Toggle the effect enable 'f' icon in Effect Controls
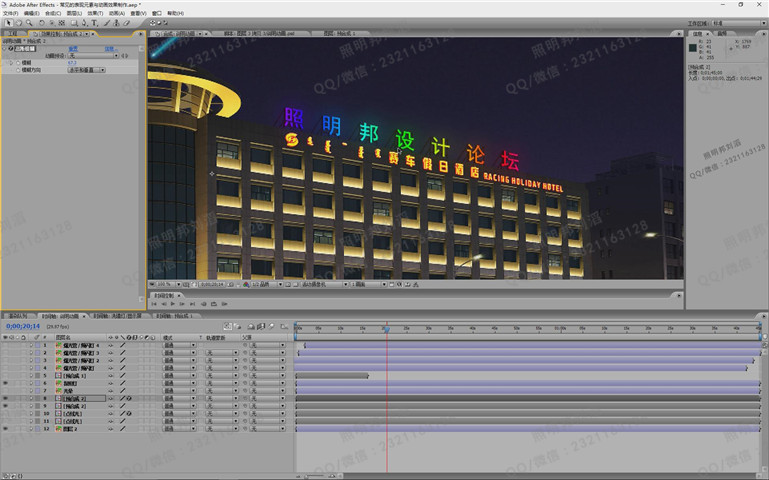This screenshot has height=480, width=769. [11, 49]
